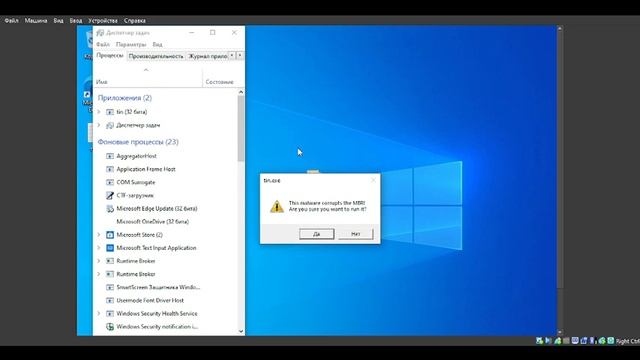Expand the Microsoft Store (2) process group
Viewport: 640px width, 360px height.
tap(99, 235)
